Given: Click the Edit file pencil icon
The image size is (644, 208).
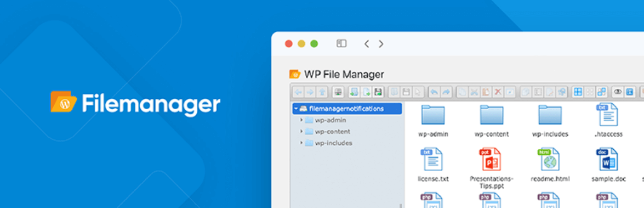Looking at the screenshot, I should 550,92.
